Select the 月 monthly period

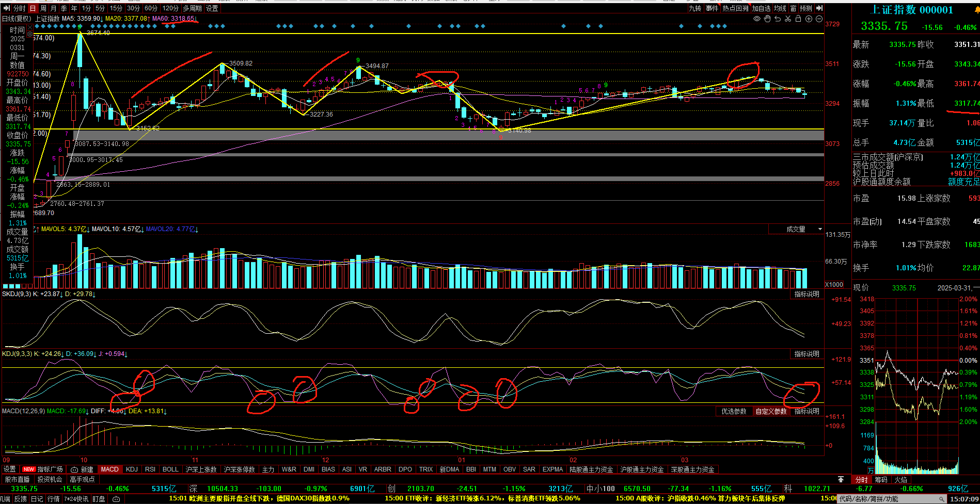(x=54, y=8)
